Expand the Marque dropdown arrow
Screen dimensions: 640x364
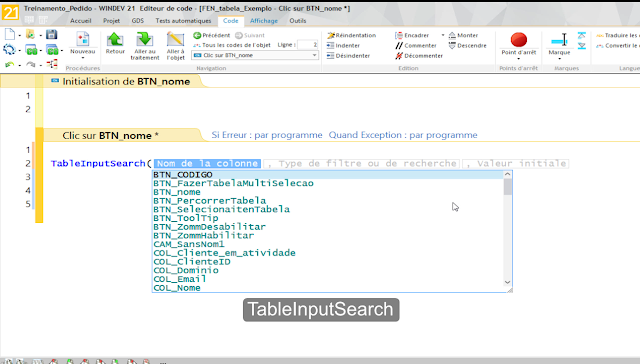click(559, 59)
